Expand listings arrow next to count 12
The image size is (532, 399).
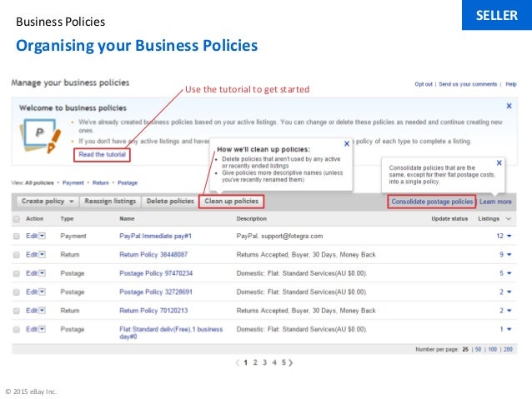click(x=509, y=236)
